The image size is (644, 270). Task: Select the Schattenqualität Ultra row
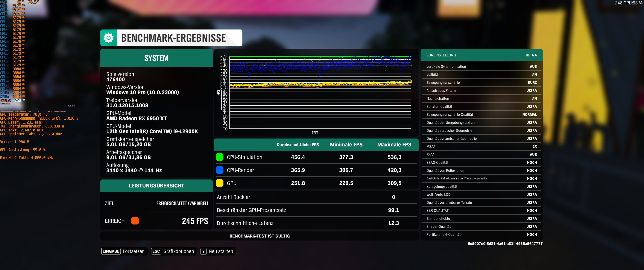click(481, 107)
